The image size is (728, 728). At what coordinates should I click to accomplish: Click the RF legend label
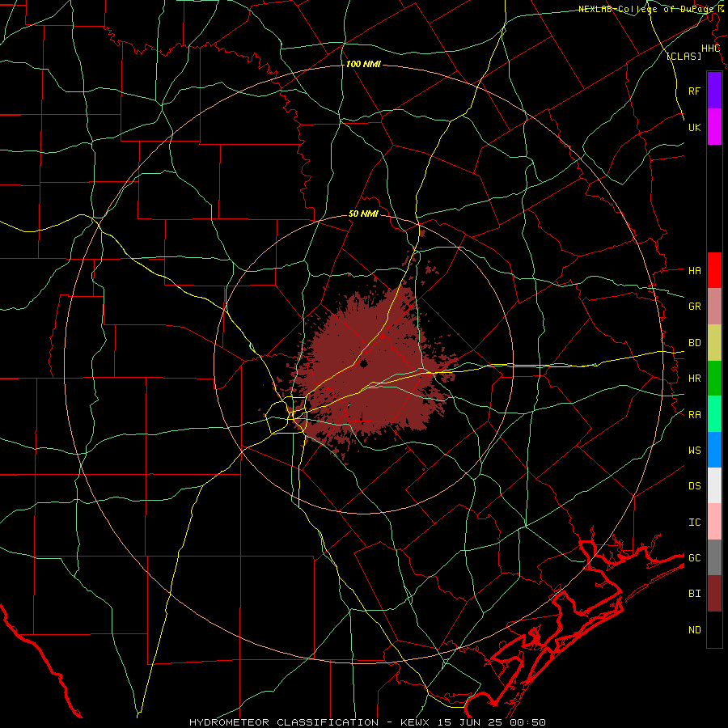(x=694, y=91)
